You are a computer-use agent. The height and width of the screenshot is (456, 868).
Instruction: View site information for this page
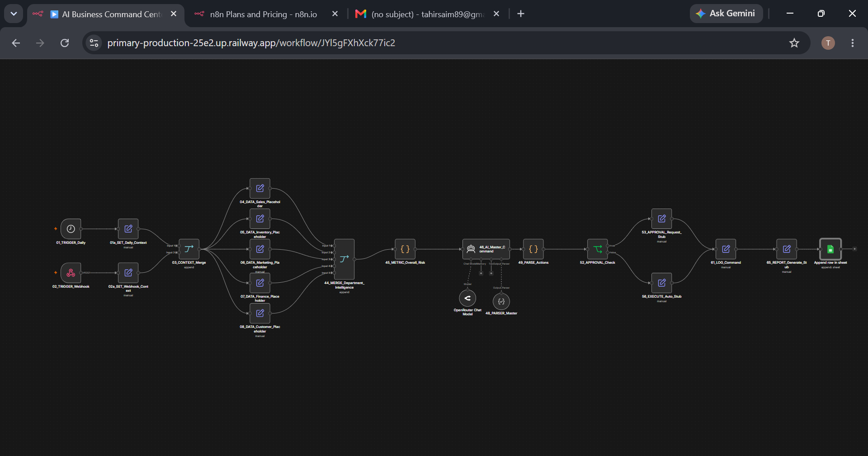94,43
